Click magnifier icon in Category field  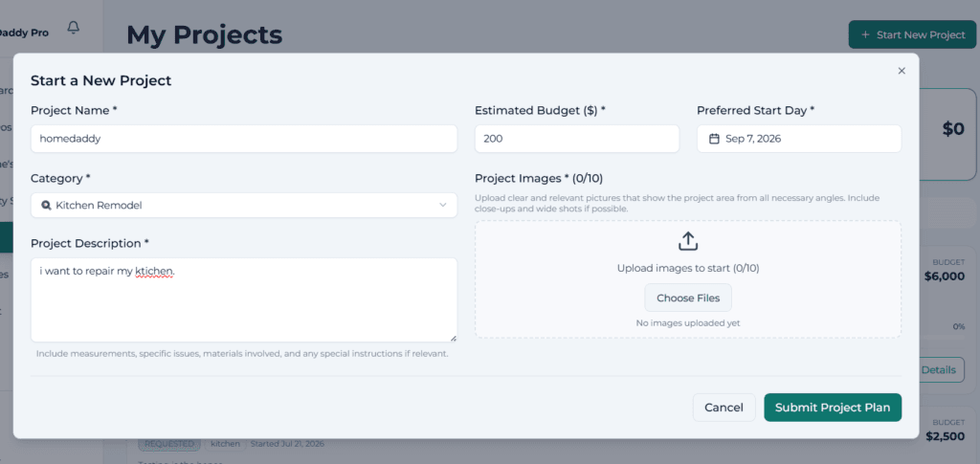coord(46,205)
